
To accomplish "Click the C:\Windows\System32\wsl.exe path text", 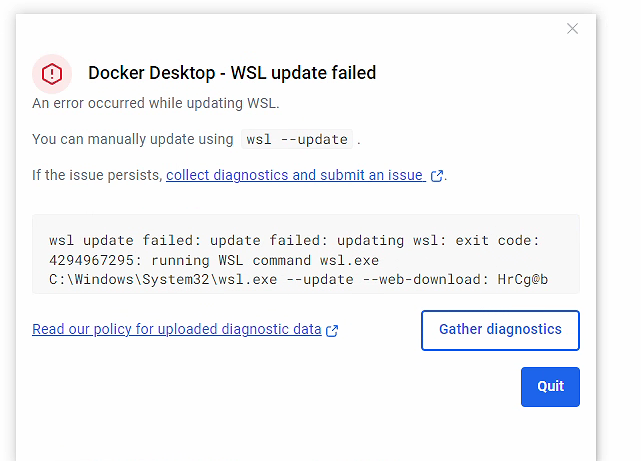I will point(163,280).
